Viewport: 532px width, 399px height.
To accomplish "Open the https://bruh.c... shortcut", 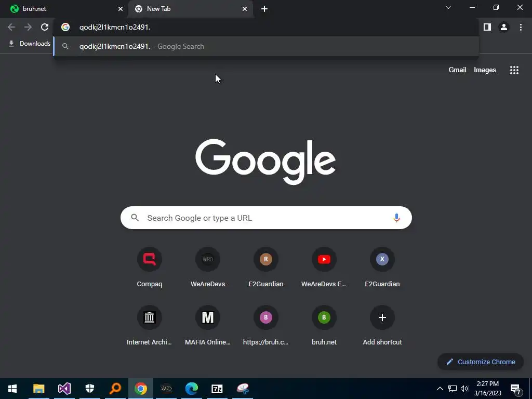I will pos(266,326).
